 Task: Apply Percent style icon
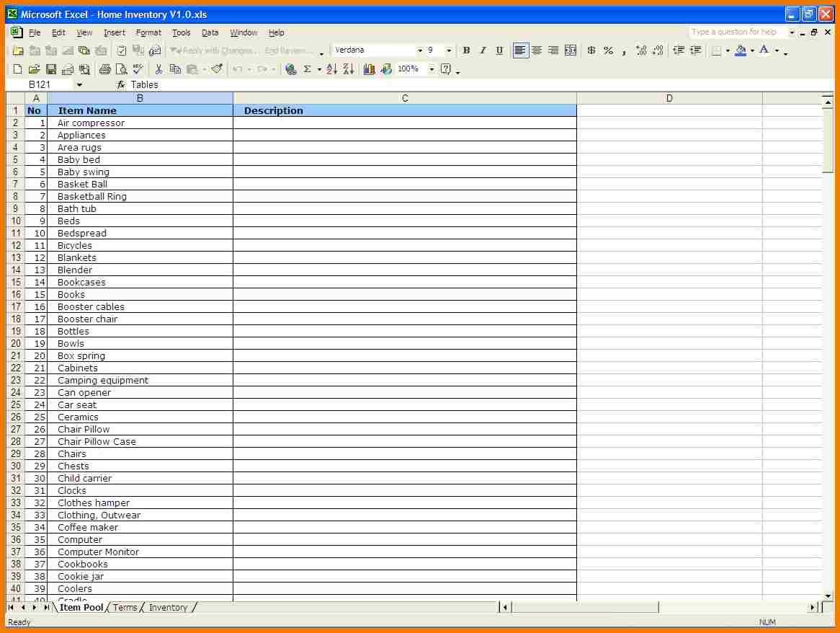(x=608, y=50)
